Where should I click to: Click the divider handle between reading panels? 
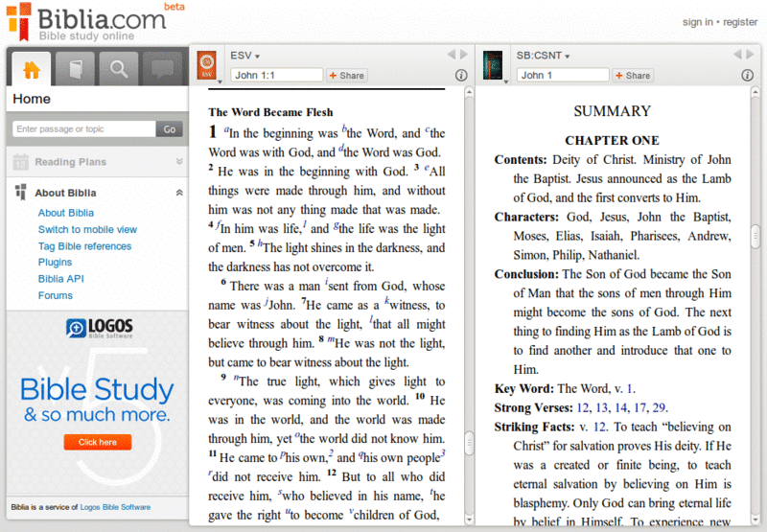470,442
